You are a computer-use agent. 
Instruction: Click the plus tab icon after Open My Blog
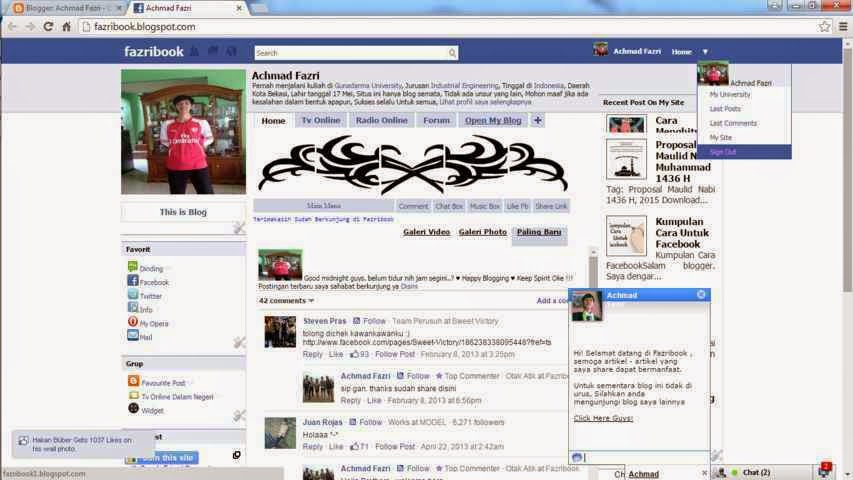click(537, 120)
